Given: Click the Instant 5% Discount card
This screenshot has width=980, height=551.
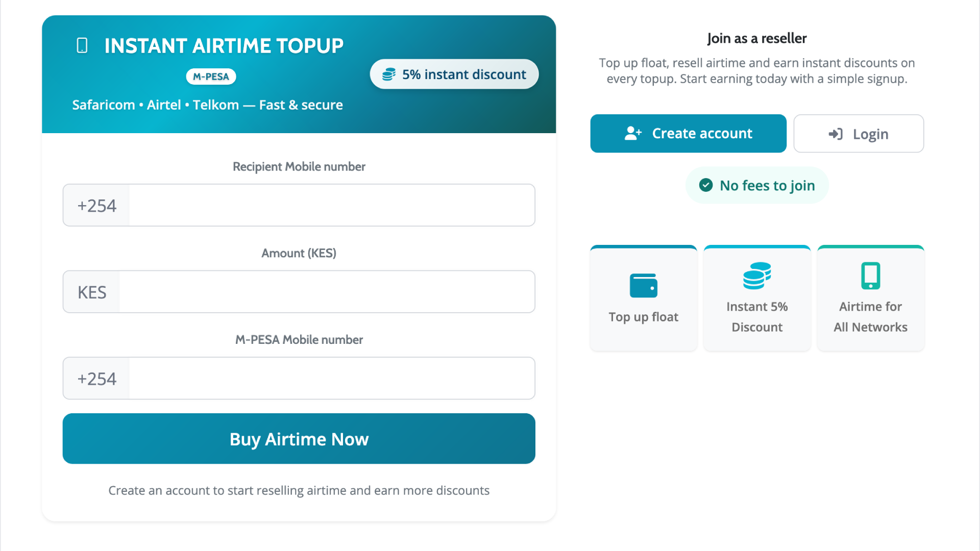Looking at the screenshot, I should pos(756,298).
